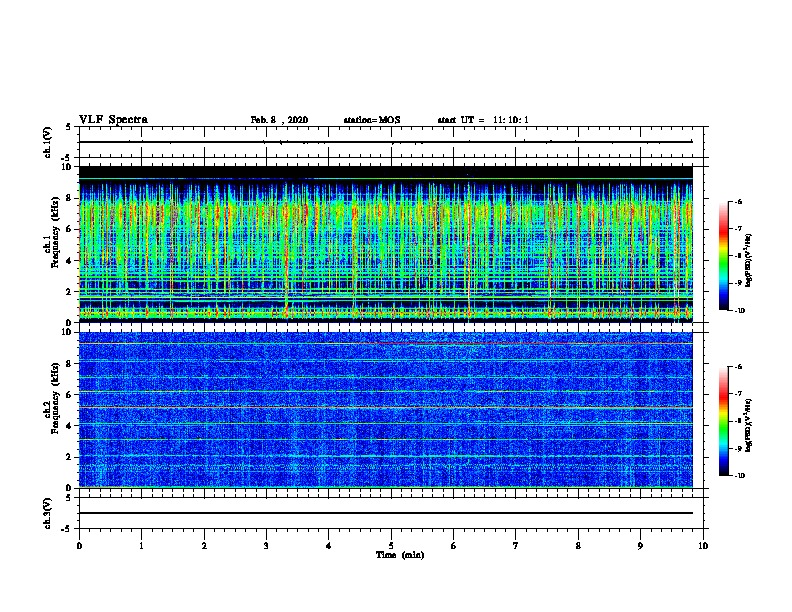Screen dimensions: 792x612
Task: Click time axis tick label "9"
Action: (x=640, y=546)
